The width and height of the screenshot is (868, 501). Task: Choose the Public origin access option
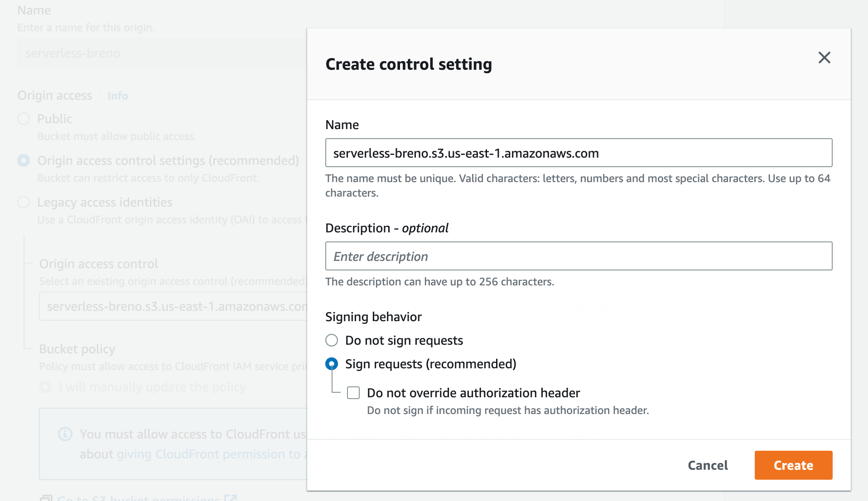(x=24, y=119)
